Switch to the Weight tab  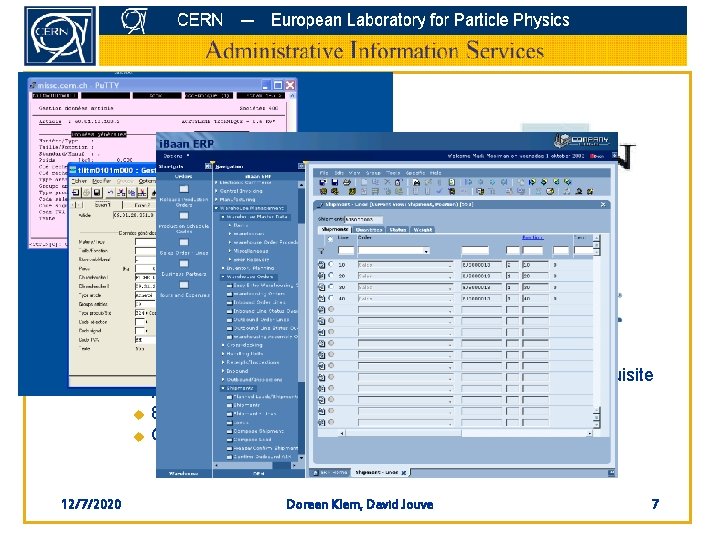422,230
